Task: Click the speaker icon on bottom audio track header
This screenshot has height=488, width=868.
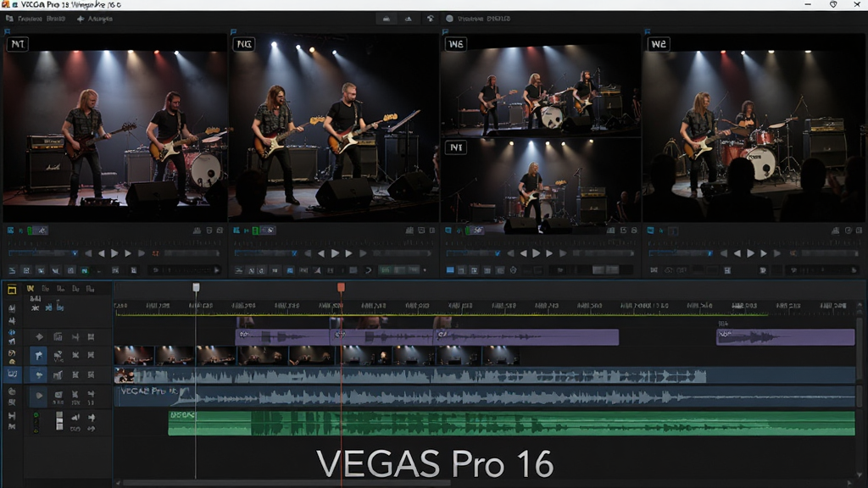Action: point(75,417)
